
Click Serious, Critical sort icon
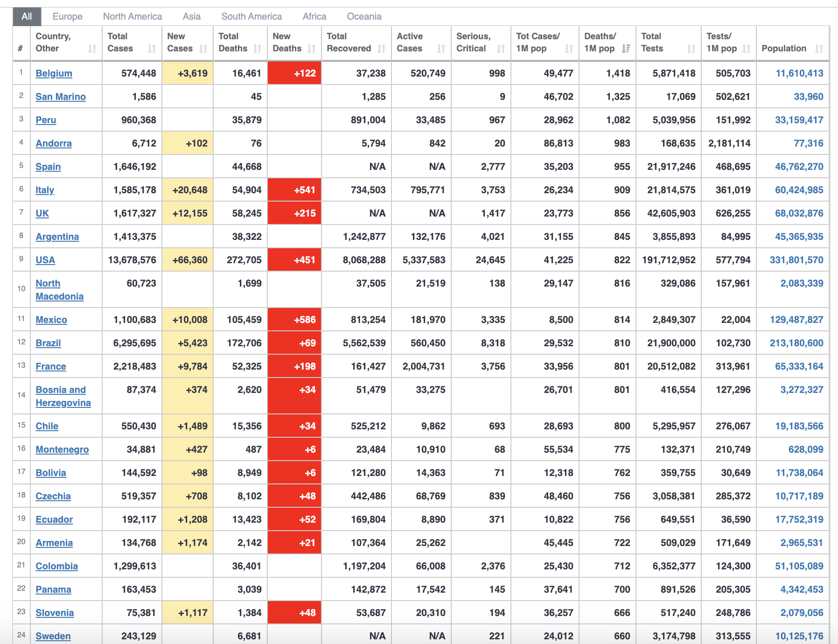(501, 49)
